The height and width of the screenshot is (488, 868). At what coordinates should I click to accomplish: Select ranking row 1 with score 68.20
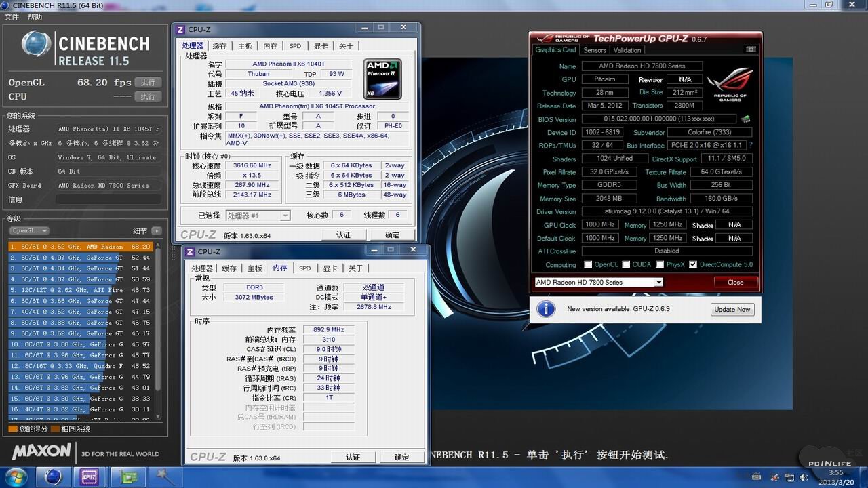(81, 247)
